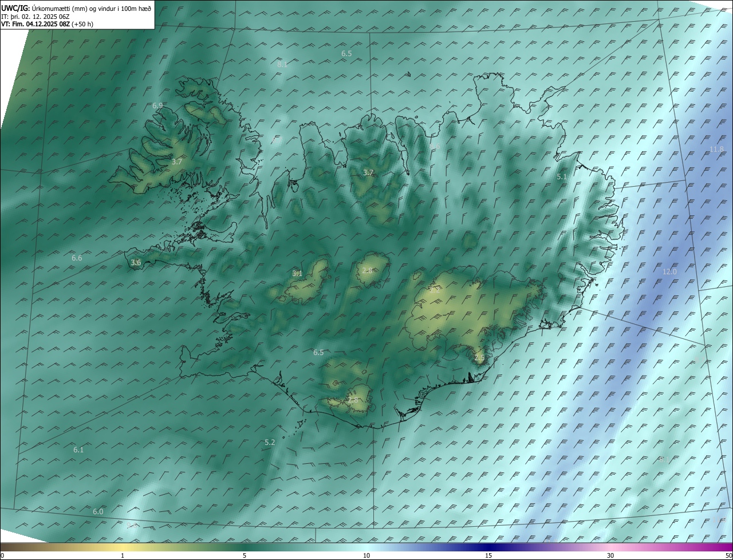Click the 6.9 value over the Westfjords
This screenshot has height=560, width=733.
tap(157, 106)
